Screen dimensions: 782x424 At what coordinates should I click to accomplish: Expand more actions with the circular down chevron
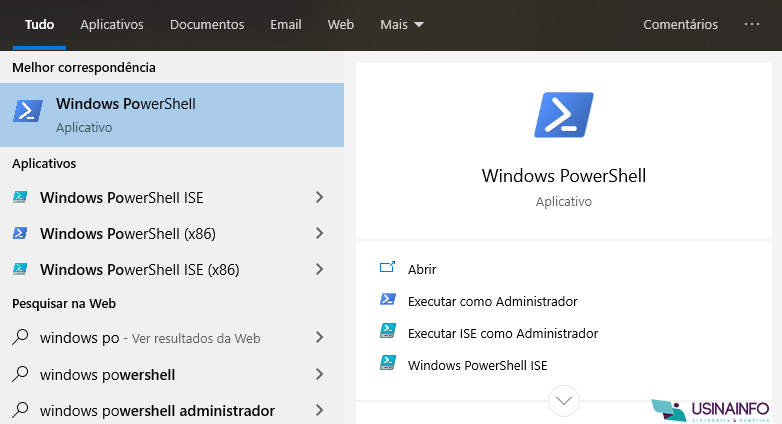[564, 401]
